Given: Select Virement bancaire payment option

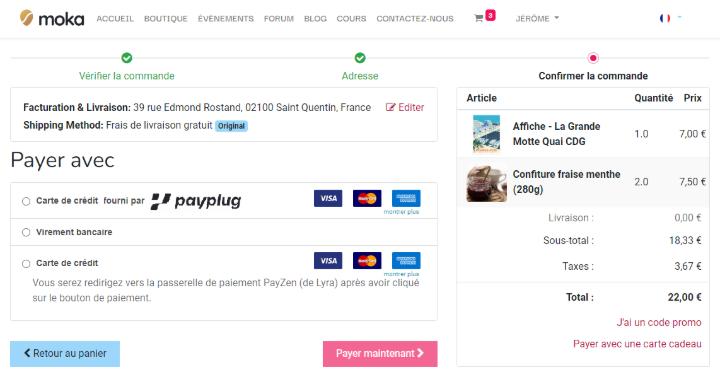Looking at the screenshot, I should 26,232.
